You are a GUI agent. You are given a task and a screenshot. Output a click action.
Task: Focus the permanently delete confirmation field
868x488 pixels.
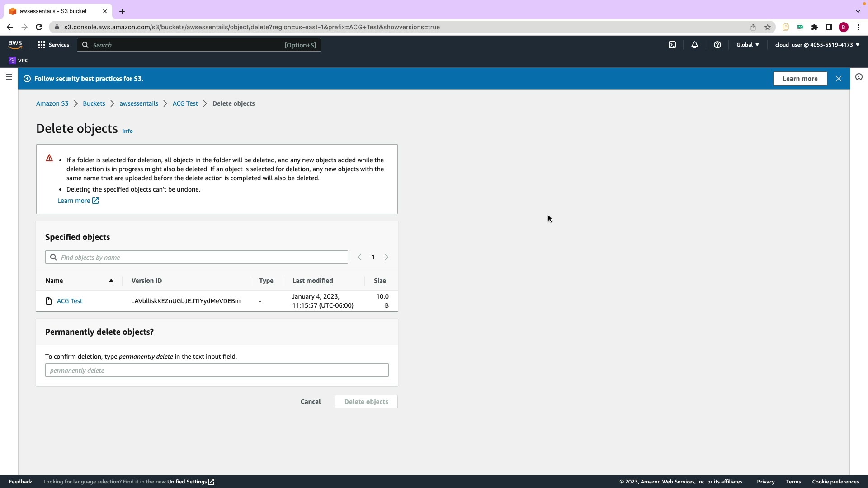pos(217,371)
